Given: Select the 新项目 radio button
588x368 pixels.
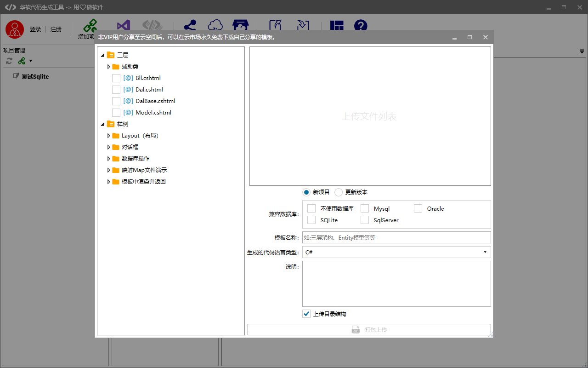Looking at the screenshot, I should coord(306,192).
